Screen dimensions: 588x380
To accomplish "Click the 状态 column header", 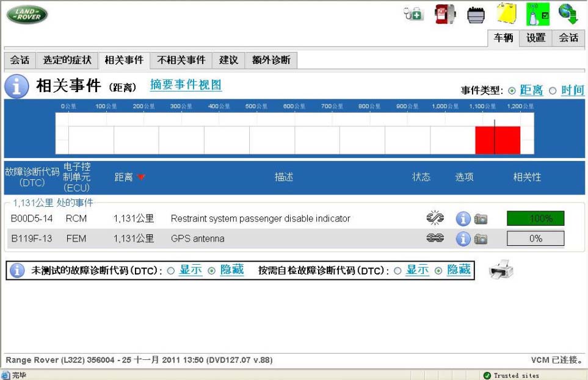I will (x=421, y=177).
